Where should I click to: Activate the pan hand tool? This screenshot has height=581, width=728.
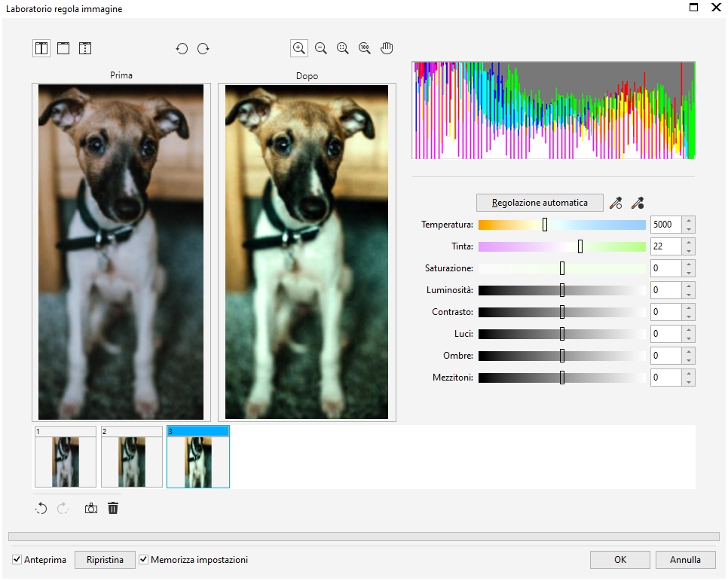click(387, 48)
